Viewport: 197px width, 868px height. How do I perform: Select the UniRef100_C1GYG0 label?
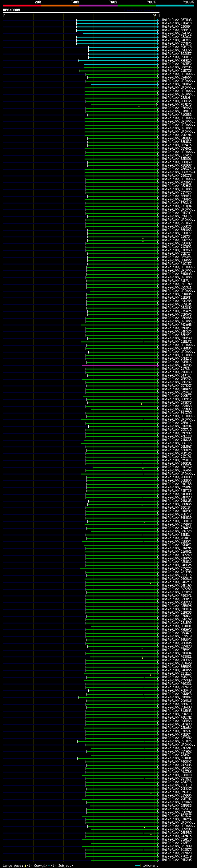pyautogui.click(x=177, y=467)
